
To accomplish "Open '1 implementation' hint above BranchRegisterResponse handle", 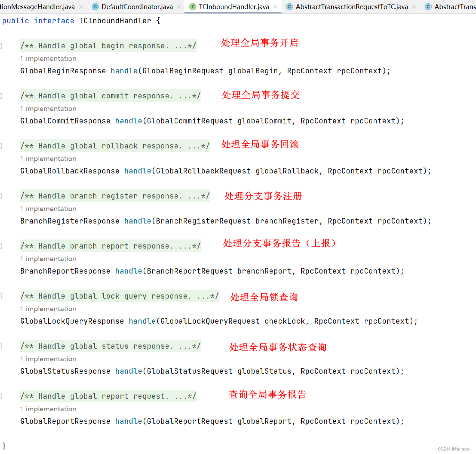I will pos(48,209).
